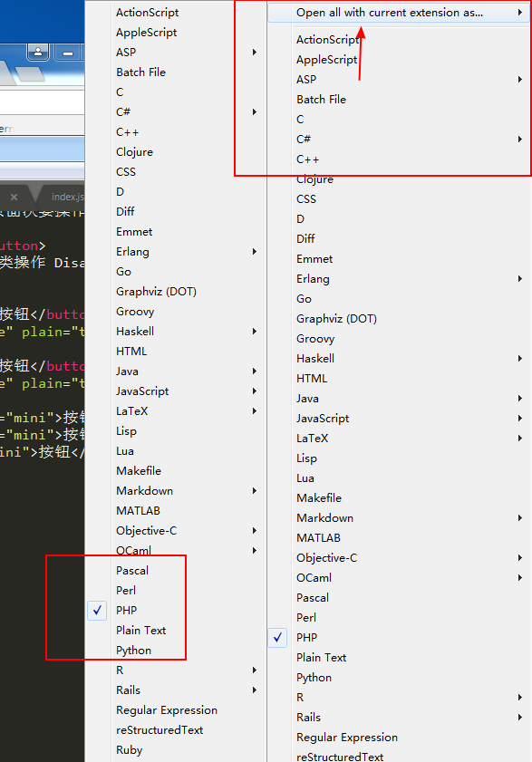This screenshot has height=762, width=532.
Task: Expand Open all with current extension as submenu
Action: click(398, 13)
